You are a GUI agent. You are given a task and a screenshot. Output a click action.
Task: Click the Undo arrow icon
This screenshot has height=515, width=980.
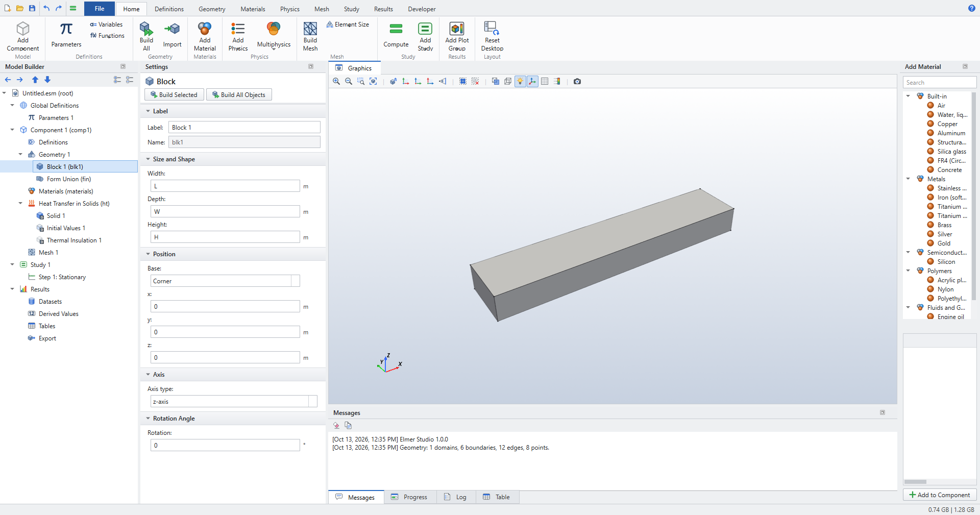pos(46,8)
